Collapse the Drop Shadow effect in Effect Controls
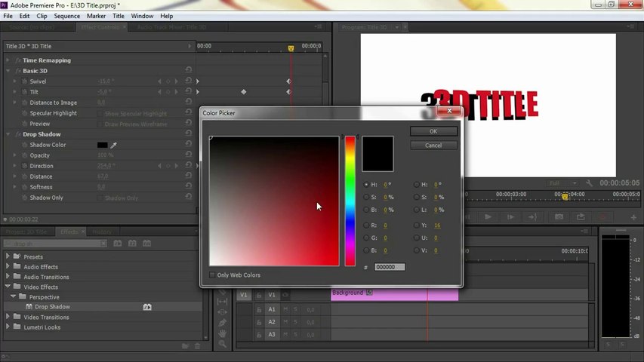 (8, 134)
